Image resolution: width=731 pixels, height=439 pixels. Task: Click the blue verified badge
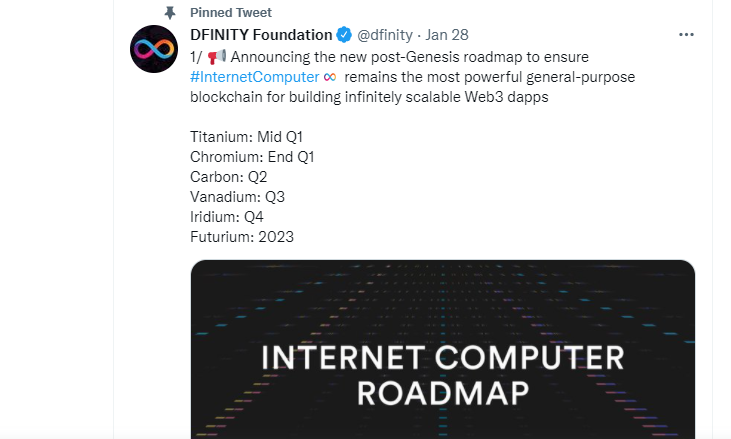coord(344,35)
